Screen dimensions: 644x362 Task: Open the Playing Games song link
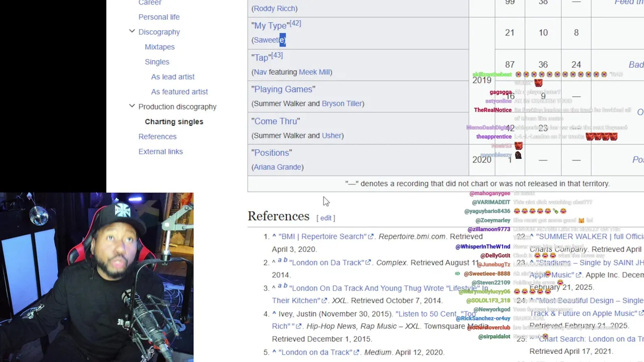coord(283,89)
